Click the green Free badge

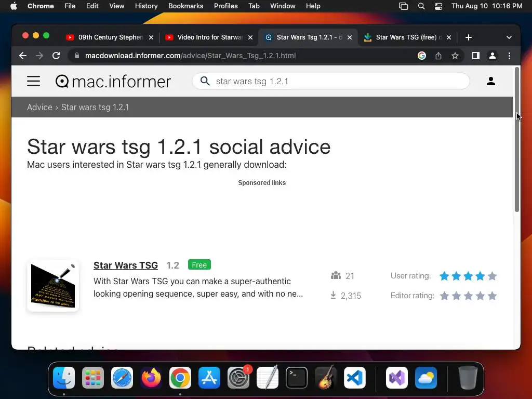click(x=199, y=264)
